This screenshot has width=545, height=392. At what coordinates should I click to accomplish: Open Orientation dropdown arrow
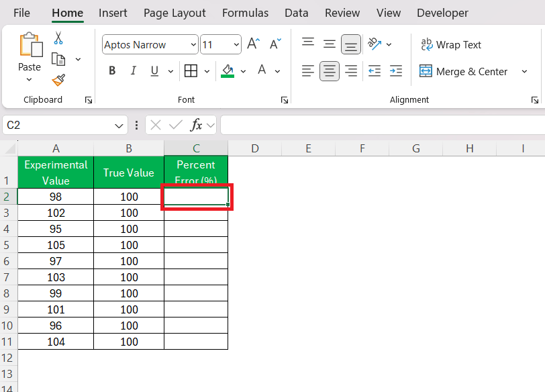click(x=389, y=44)
